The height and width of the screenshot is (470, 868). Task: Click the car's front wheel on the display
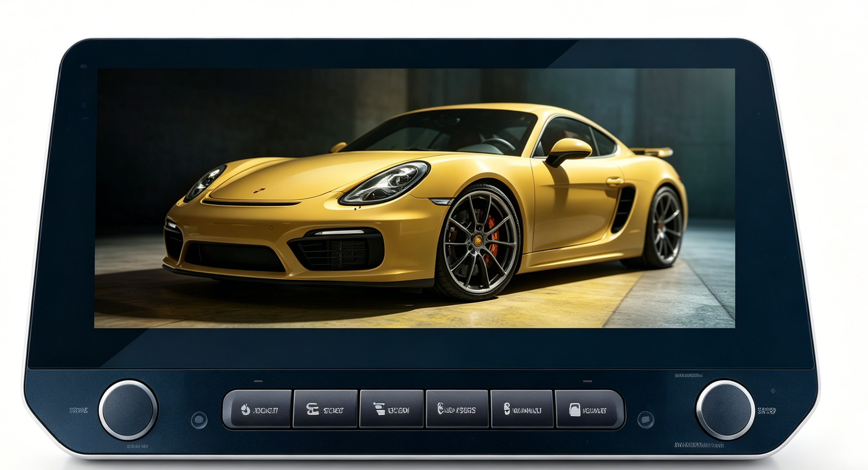478,241
